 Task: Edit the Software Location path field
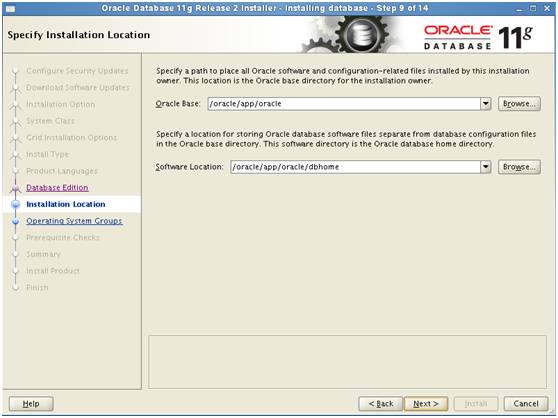click(355, 167)
